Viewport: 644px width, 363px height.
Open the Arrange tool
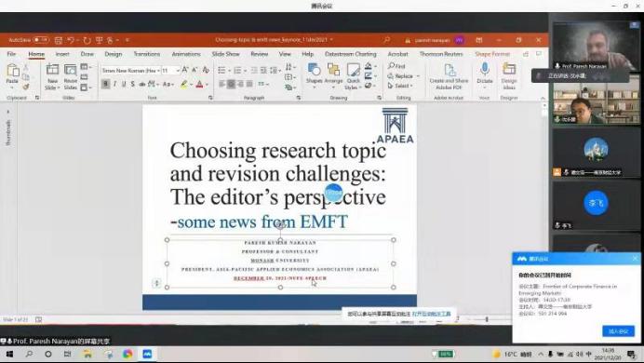tap(333, 70)
